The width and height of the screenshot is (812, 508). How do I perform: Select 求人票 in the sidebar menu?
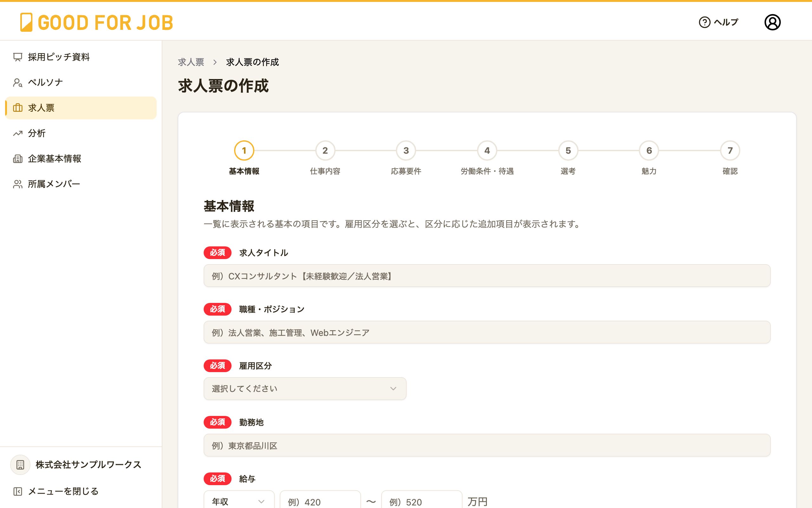81,108
